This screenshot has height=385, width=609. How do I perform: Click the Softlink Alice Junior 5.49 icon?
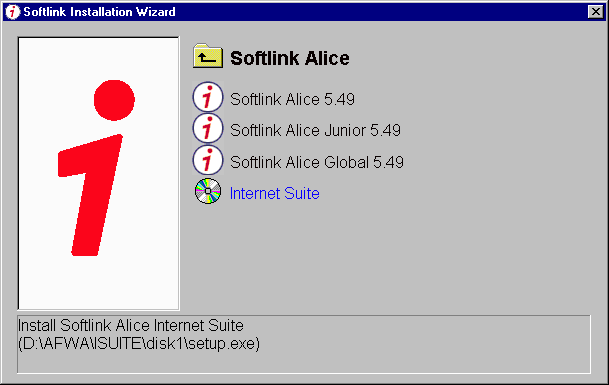(208, 129)
